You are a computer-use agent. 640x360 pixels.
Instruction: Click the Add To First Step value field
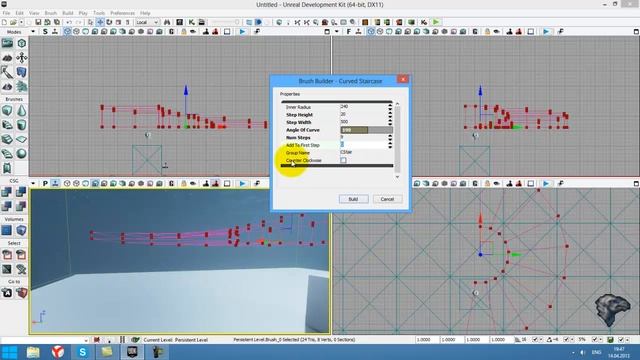tap(363, 145)
